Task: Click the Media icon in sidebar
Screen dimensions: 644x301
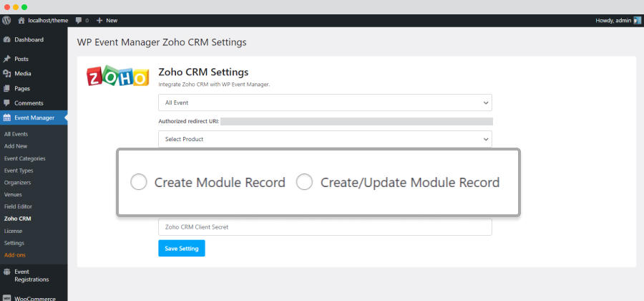Action: click(x=6, y=74)
